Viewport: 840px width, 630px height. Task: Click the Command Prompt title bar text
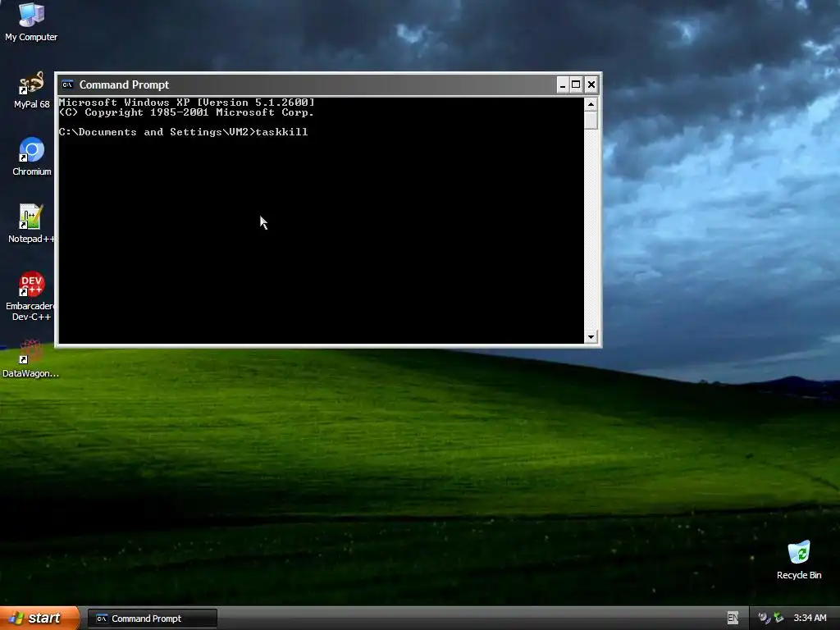click(125, 84)
